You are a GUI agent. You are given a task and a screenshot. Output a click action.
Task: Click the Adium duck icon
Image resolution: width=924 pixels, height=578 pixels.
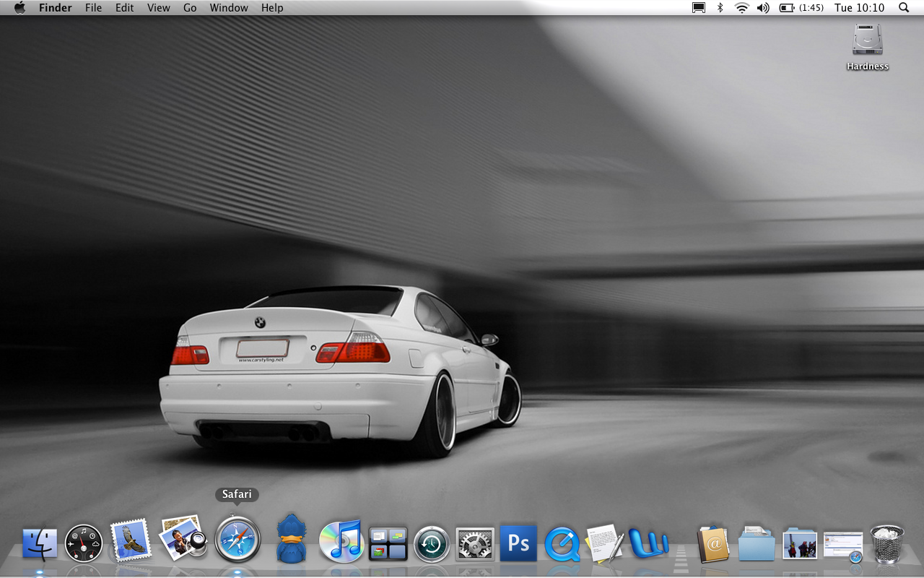tap(291, 539)
